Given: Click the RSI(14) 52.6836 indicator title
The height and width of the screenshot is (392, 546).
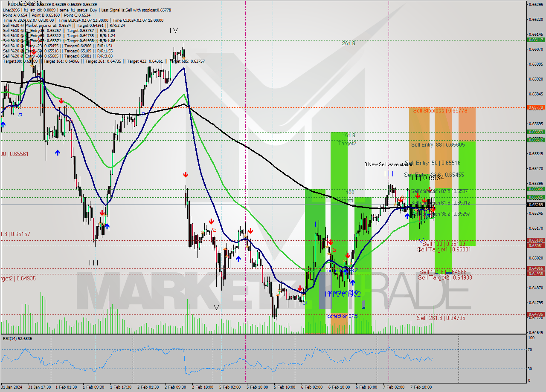Looking at the screenshot, I should (x=17, y=338).
